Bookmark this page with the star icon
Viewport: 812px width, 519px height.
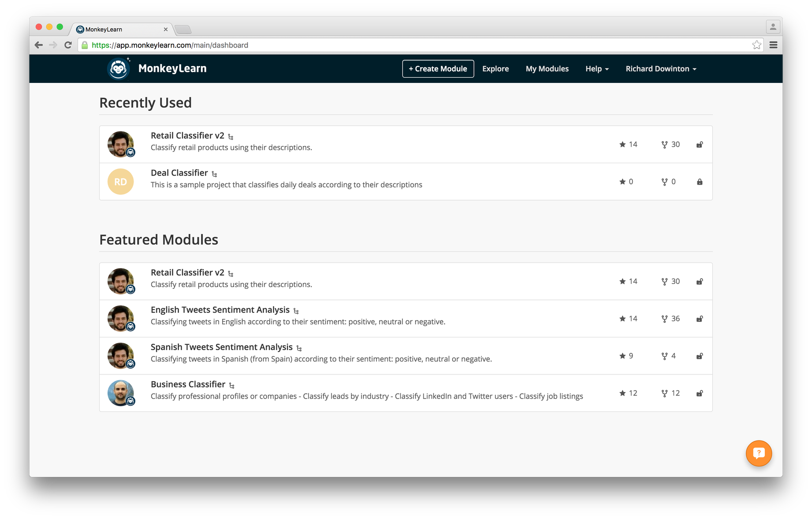click(x=756, y=45)
